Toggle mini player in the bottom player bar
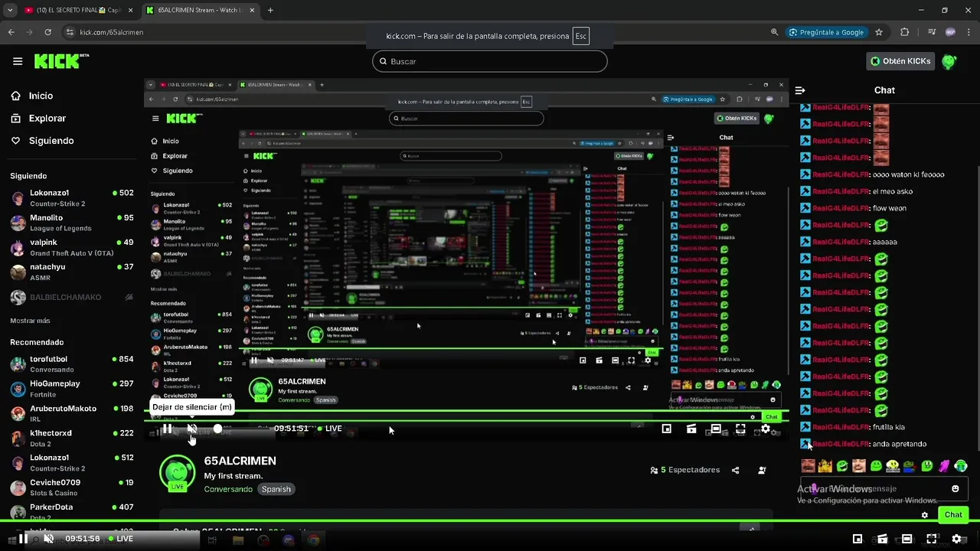Viewport: 980px width, 551px height. 857,539
